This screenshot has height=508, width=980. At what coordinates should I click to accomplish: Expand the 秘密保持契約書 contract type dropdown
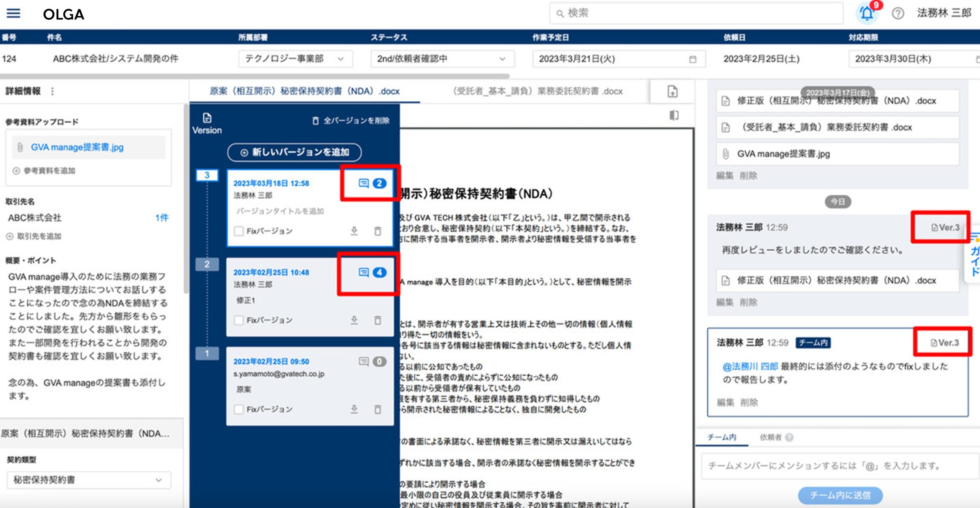(x=88, y=480)
